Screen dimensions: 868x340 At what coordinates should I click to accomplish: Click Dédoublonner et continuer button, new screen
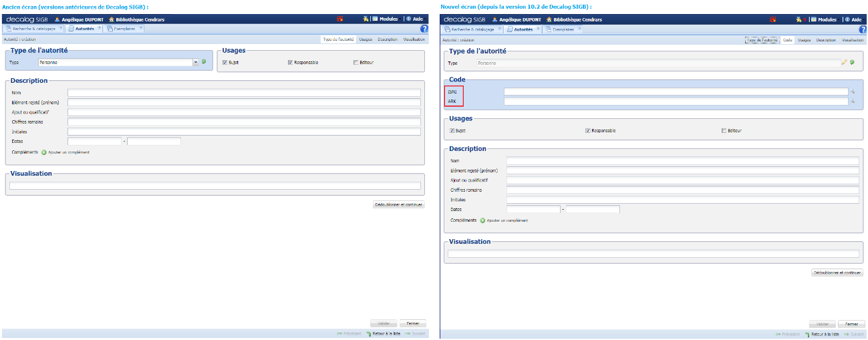[837, 273]
